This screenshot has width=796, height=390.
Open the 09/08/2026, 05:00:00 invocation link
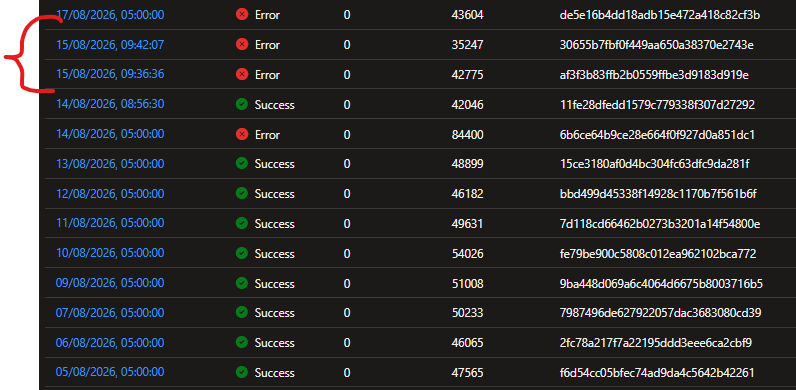[x=110, y=283]
